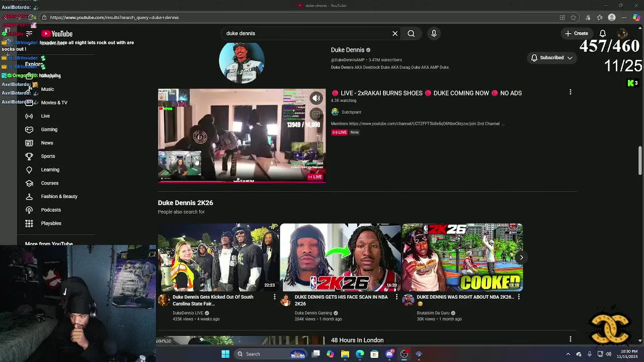Image resolution: width=644 pixels, height=362 pixels.
Task: Open Duke Dennis channel avatar
Action: pyautogui.click(x=242, y=63)
